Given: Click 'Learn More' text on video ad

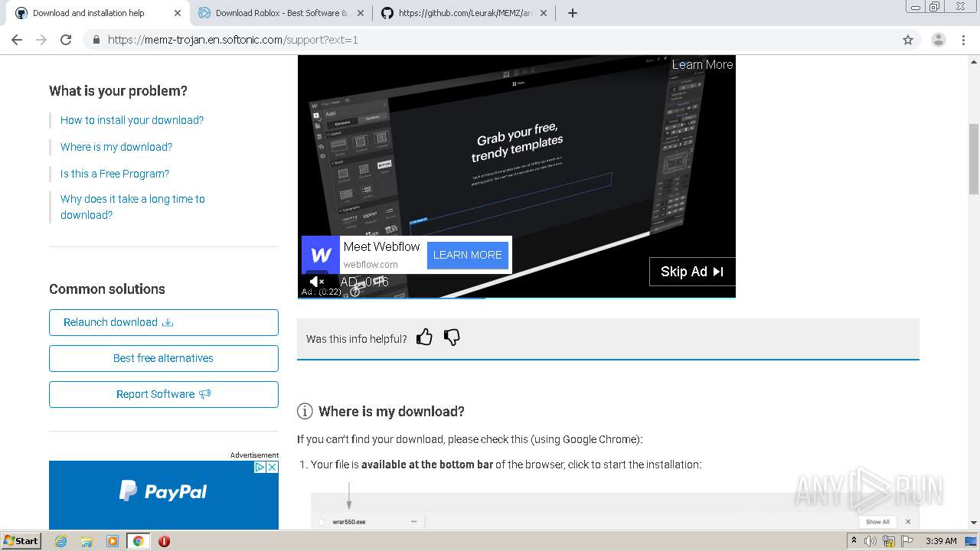Looking at the screenshot, I should (x=702, y=64).
